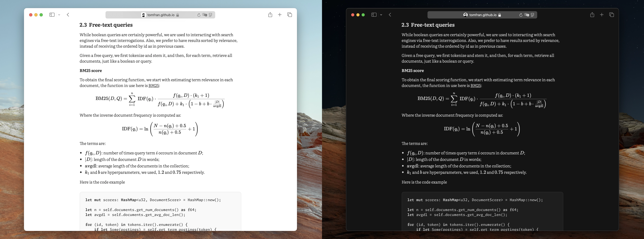The image size is (644, 239).
Task: Go back in the light Safari window
Action: [68, 15]
